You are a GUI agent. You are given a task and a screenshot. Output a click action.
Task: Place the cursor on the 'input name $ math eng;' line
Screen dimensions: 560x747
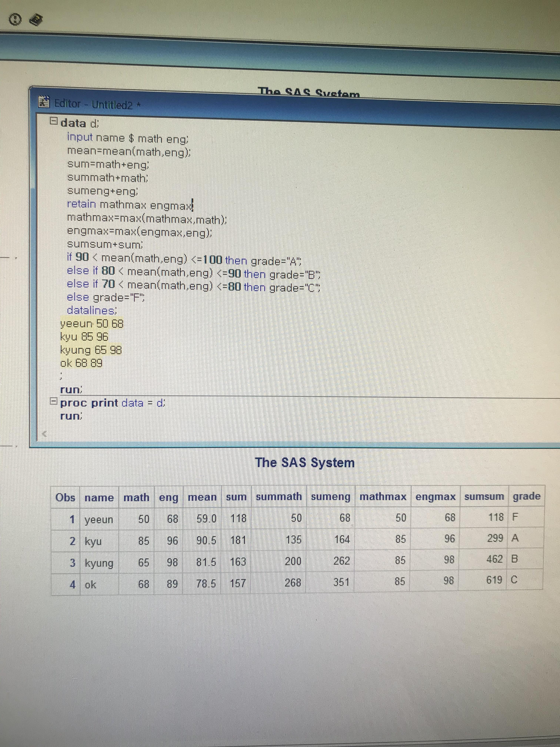tap(128, 138)
